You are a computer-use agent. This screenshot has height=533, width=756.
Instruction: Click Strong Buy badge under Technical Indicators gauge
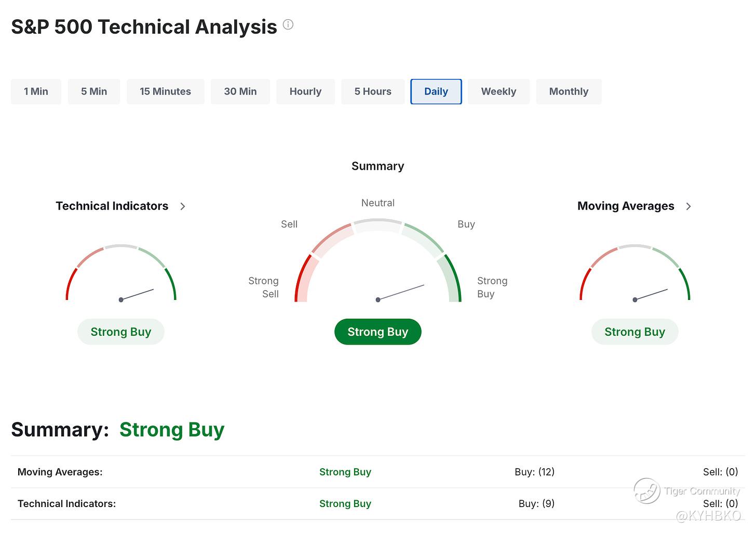click(x=121, y=332)
